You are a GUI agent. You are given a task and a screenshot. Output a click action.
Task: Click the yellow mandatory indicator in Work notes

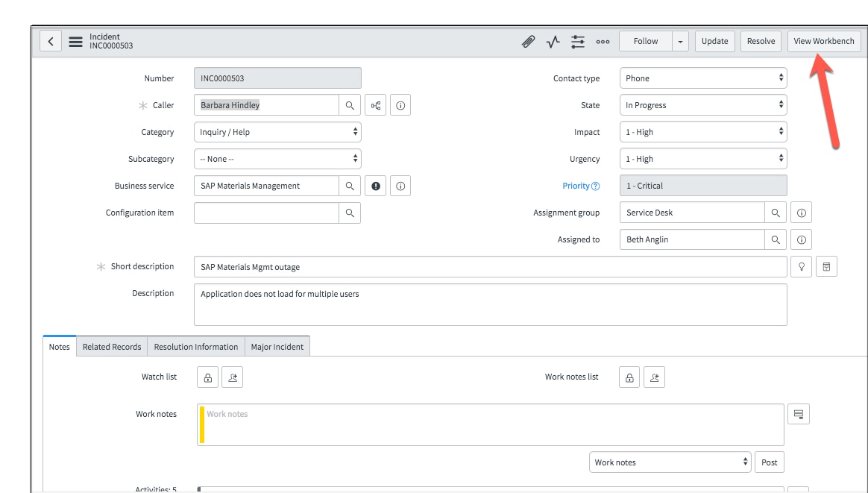201,423
